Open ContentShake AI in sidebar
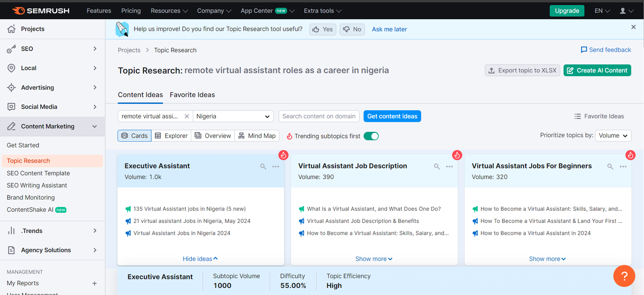 point(37,210)
